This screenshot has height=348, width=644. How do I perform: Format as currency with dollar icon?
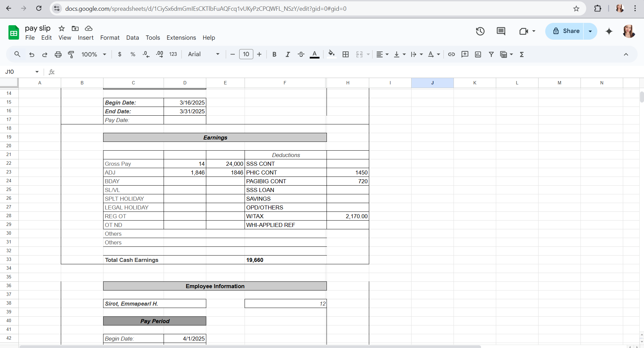120,54
